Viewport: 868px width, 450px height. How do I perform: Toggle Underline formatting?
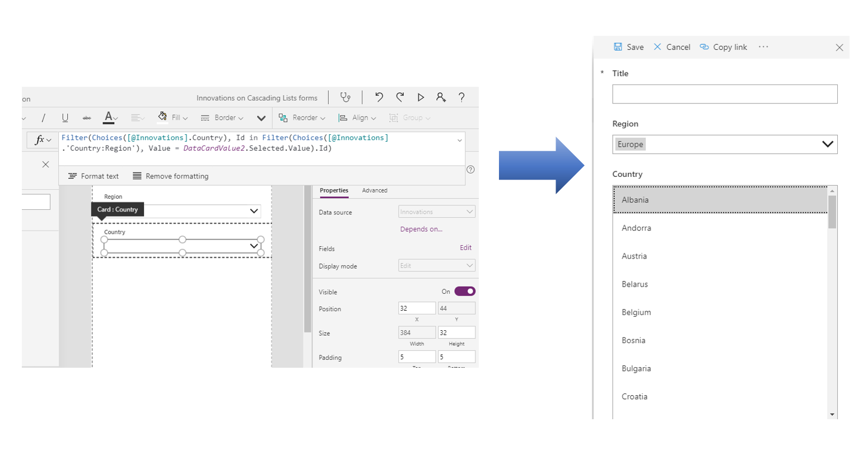coord(66,118)
